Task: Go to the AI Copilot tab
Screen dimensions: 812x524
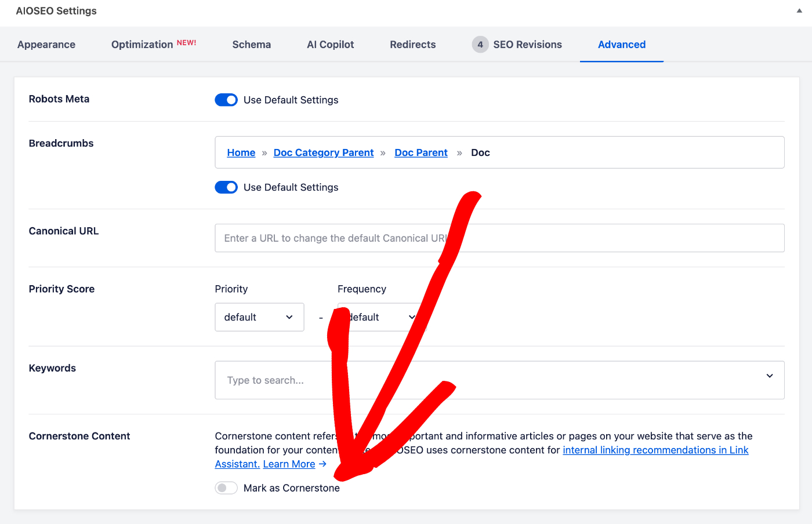Action: point(331,45)
